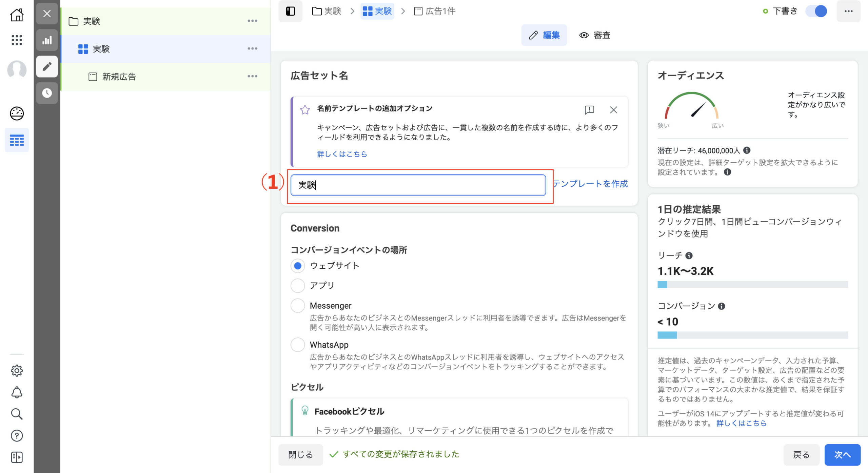This screenshot has height=473, width=868.
Task: Click the 次へ next button
Action: pyautogui.click(x=842, y=455)
